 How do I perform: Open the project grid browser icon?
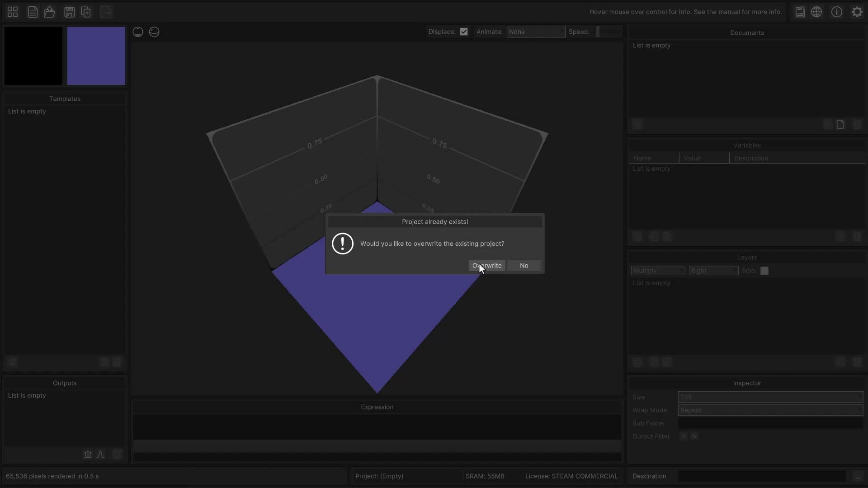(13, 12)
